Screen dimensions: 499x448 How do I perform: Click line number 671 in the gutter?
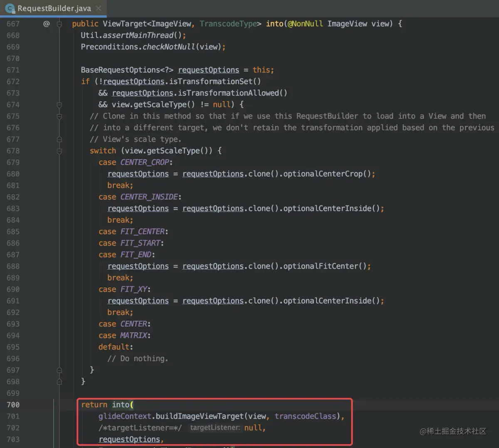click(x=13, y=70)
